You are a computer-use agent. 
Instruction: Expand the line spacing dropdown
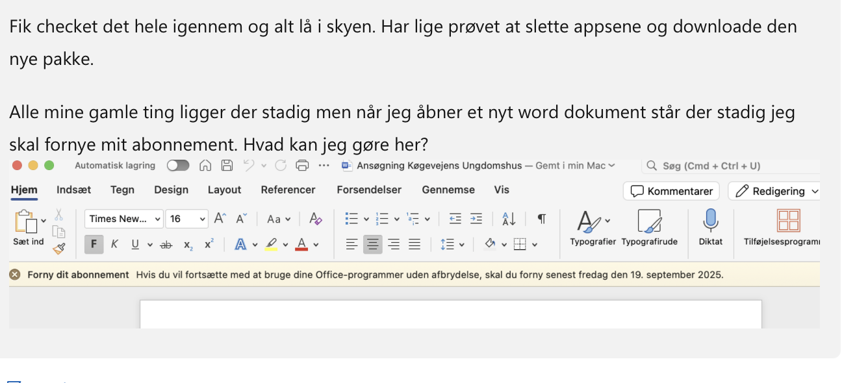click(462, 245)
